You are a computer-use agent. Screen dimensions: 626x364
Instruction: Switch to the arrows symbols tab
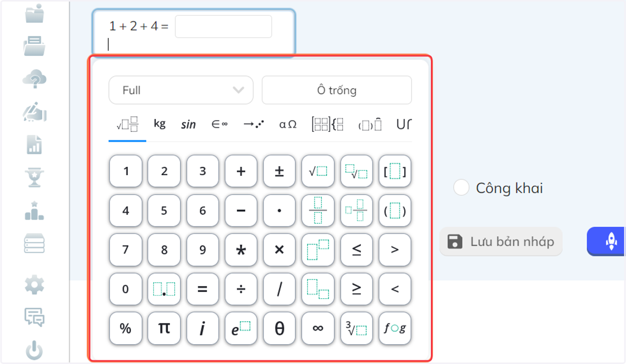253,124
